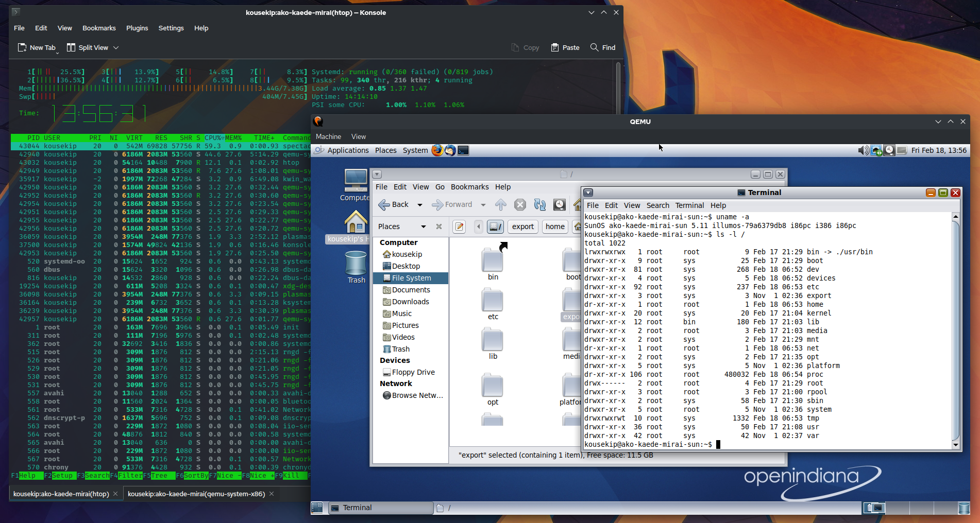Click the reload icon in file manager toolbar
The image size is (980, 523).
tap(539, 205)
